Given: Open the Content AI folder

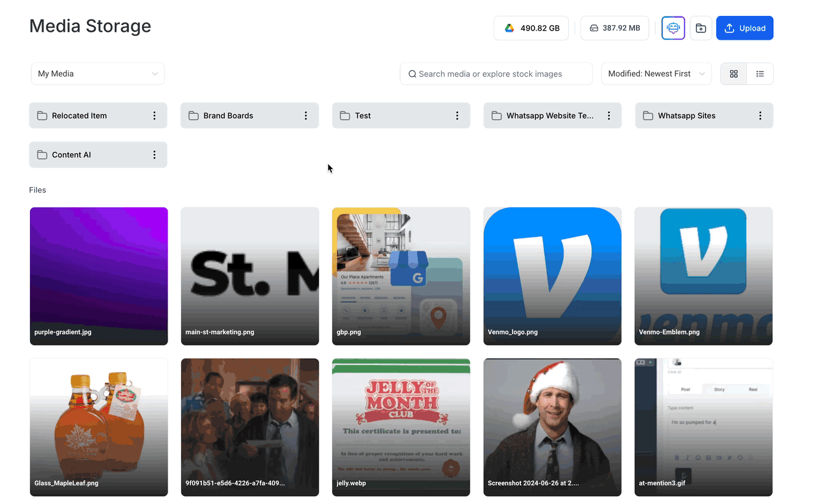Looking at the screenshot, I should tap(98, 155).
